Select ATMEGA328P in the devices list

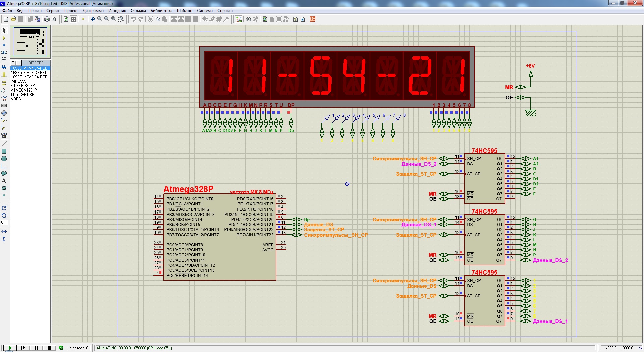click(x=23, y=86)
